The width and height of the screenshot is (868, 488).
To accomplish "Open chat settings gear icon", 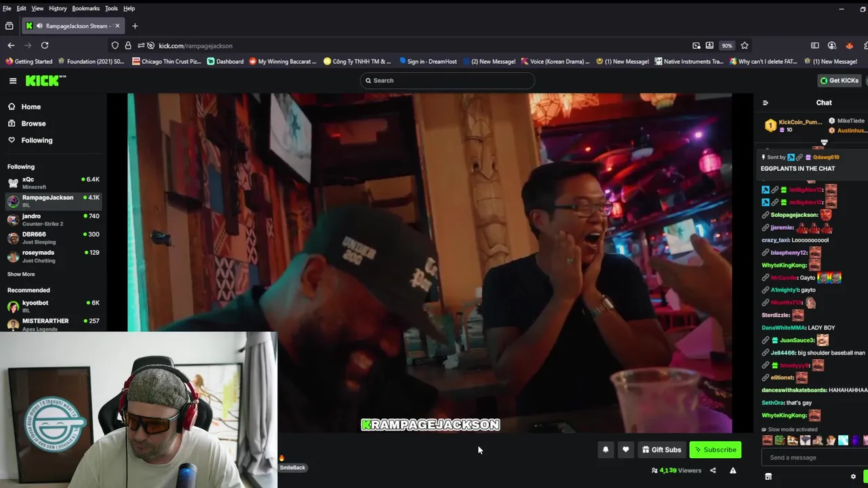I will tap(853, 476).
